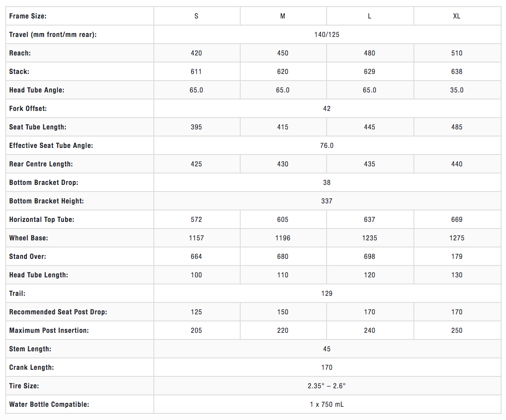This screenshot has height=420, width=506.
Task: Click the Reach value 420
Action: point(196,53)
